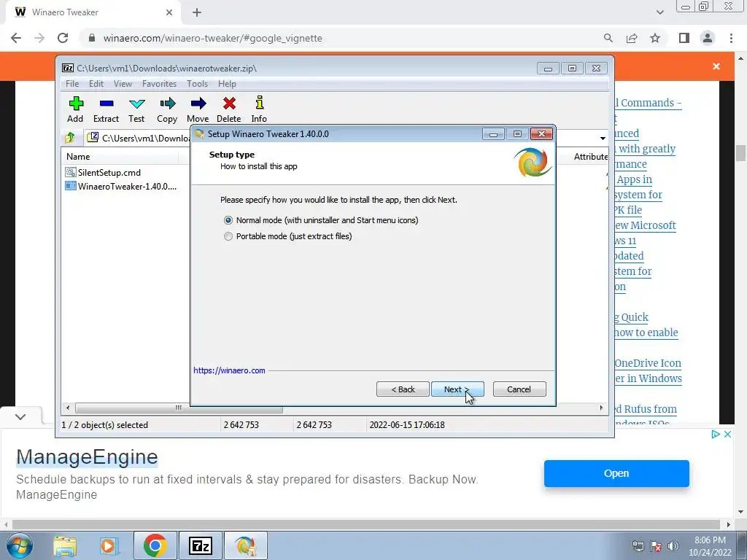
Task: Click the Next button in setup
Action: tap(457, 389)
